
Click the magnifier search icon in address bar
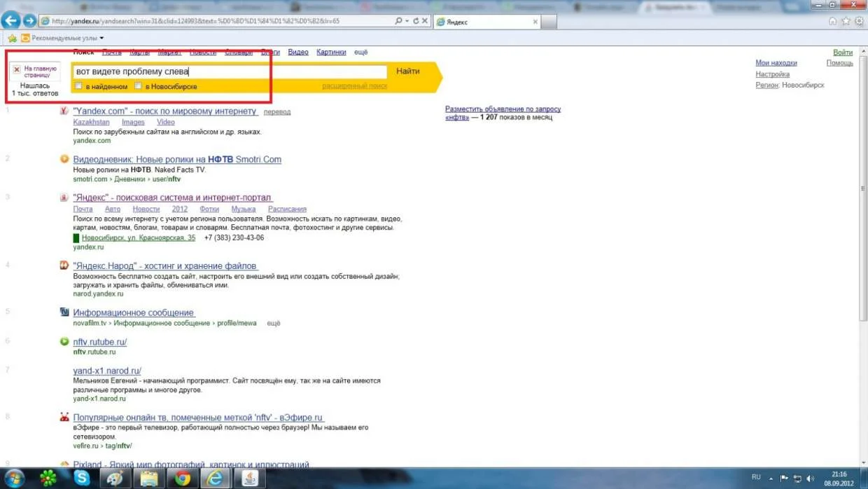pos(399,21)
